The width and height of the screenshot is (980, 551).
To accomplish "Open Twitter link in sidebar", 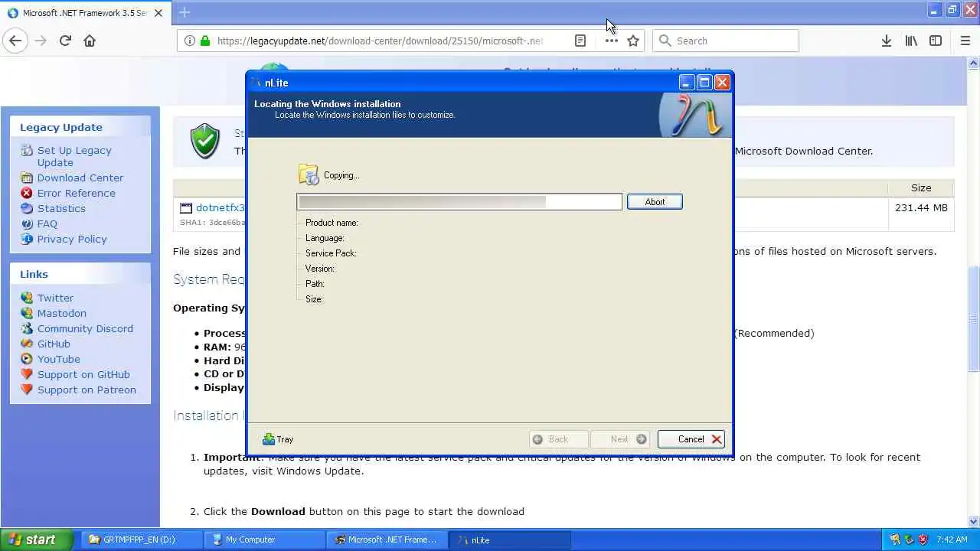I will [55, 298].
